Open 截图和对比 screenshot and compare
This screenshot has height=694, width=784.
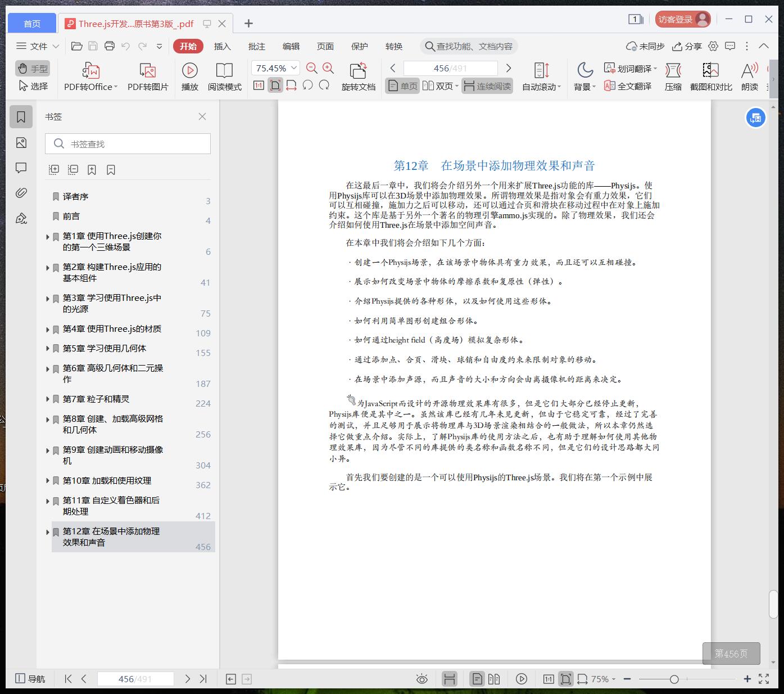tap(711, 77)
